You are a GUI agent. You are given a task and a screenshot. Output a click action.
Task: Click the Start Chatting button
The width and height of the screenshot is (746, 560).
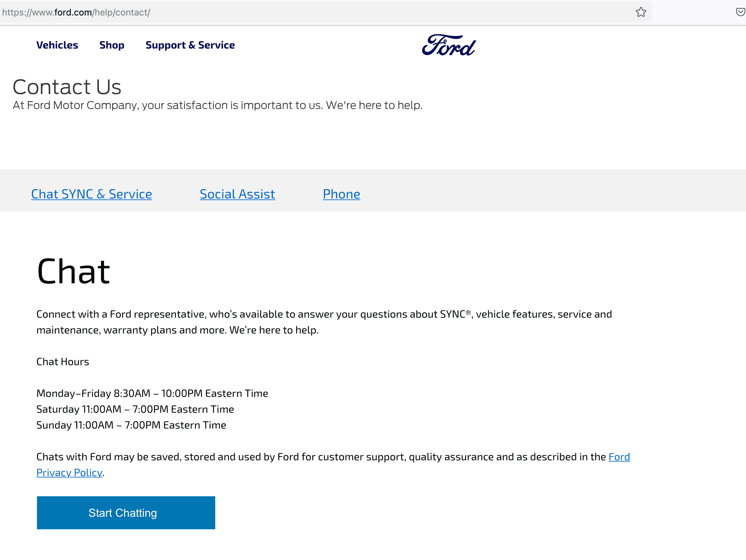click(x=126, y=513)
